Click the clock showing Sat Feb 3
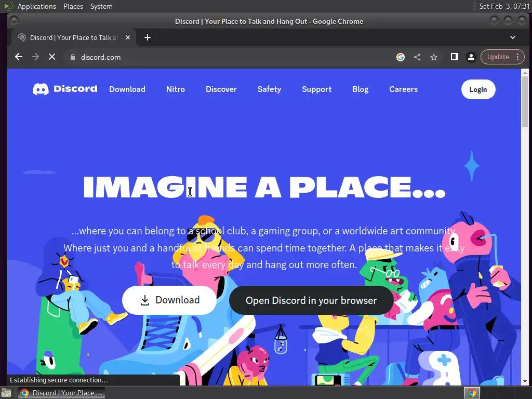This screenshot has height=399, width=532. click(504, 6)
